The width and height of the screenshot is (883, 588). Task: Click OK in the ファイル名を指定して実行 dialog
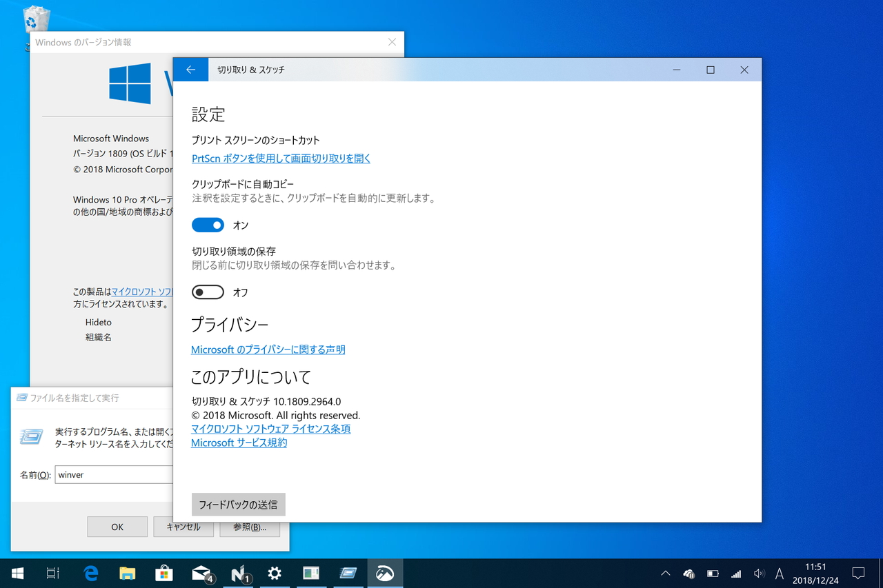pyautogui.click(x=117, y=527)
